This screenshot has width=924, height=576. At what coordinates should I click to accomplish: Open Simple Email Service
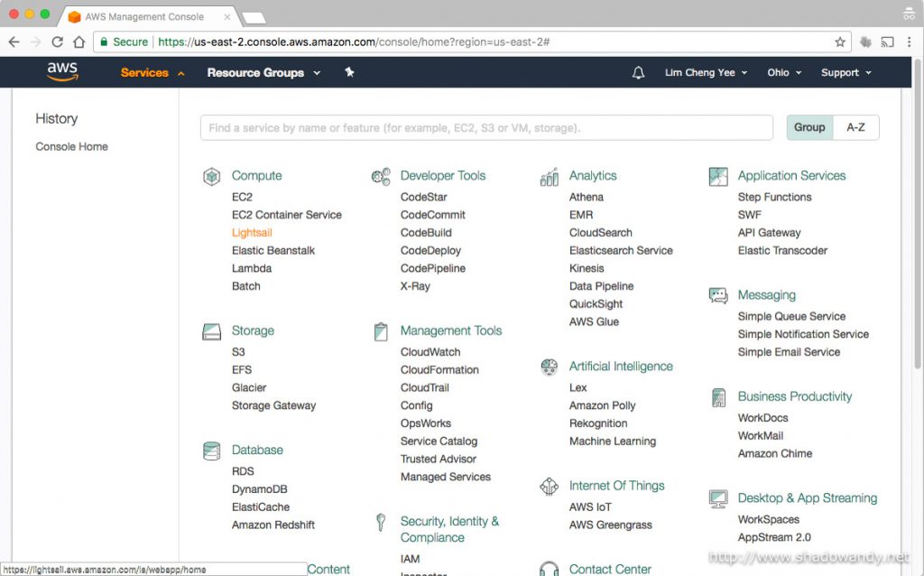[789, 352]
